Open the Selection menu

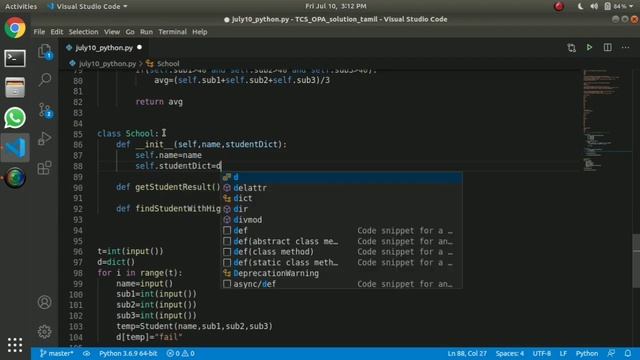[x=83, y=32]
